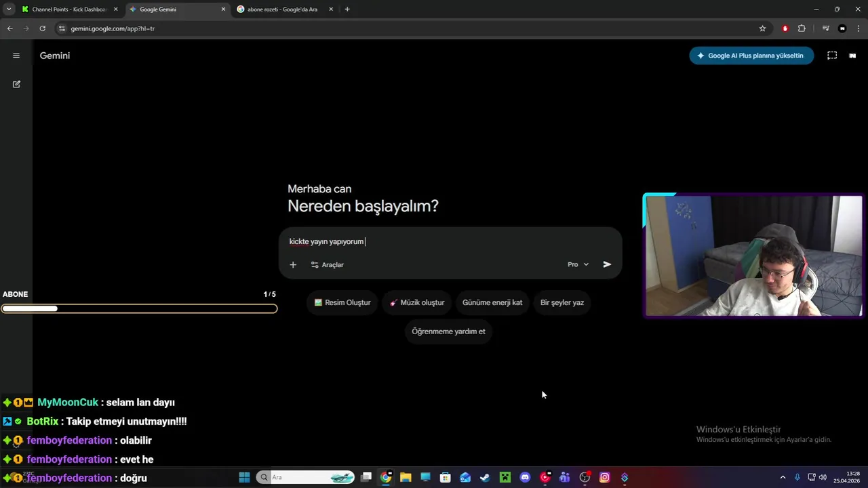Click inside the Gemini prompt text field

pyautogui.click(x=450, y=241)
